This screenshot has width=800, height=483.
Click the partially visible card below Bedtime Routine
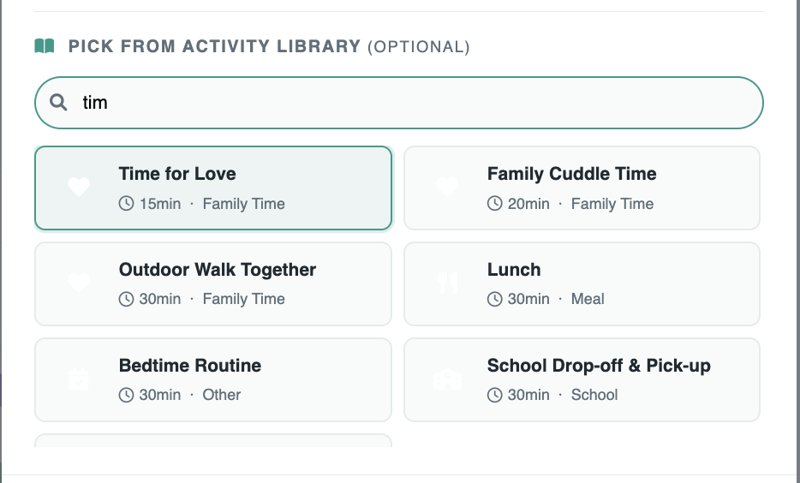pyautogui.click(x=213, y=441)
